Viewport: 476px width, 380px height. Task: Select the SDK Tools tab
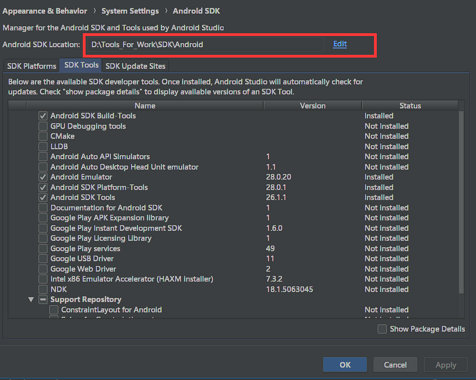pos(81,65)
